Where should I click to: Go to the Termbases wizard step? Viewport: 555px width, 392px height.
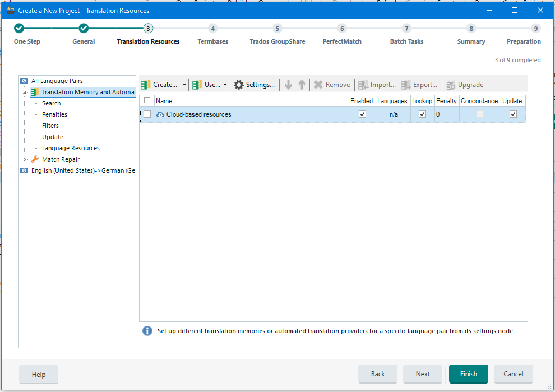(x=212, y=29)
